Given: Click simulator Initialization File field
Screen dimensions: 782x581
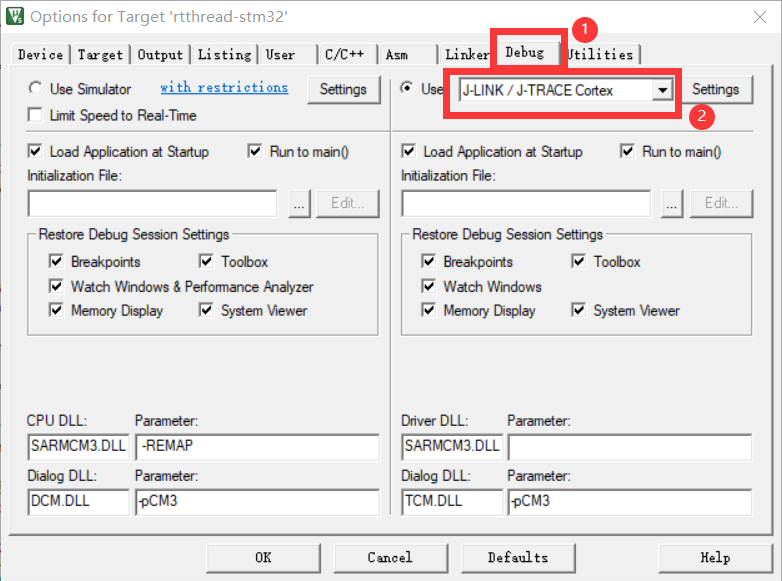Looking at the screenshot, I should coord(153,203).
